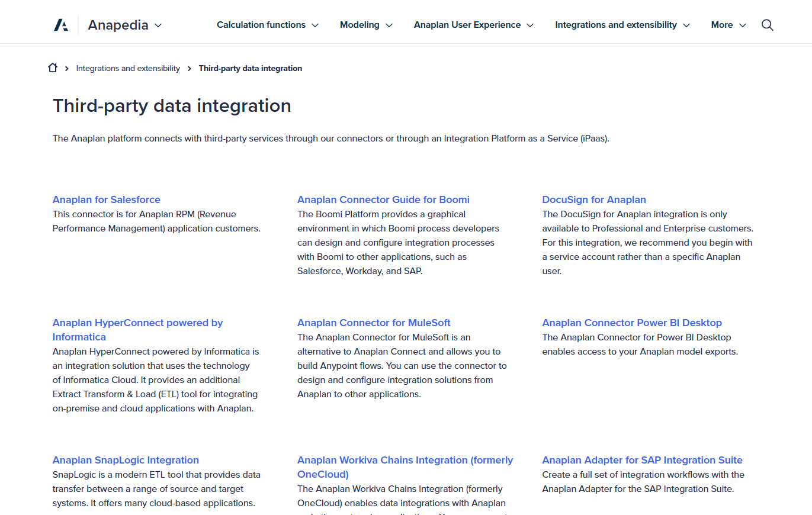Click the Salesforce connector RPM description

pos(156,221)
